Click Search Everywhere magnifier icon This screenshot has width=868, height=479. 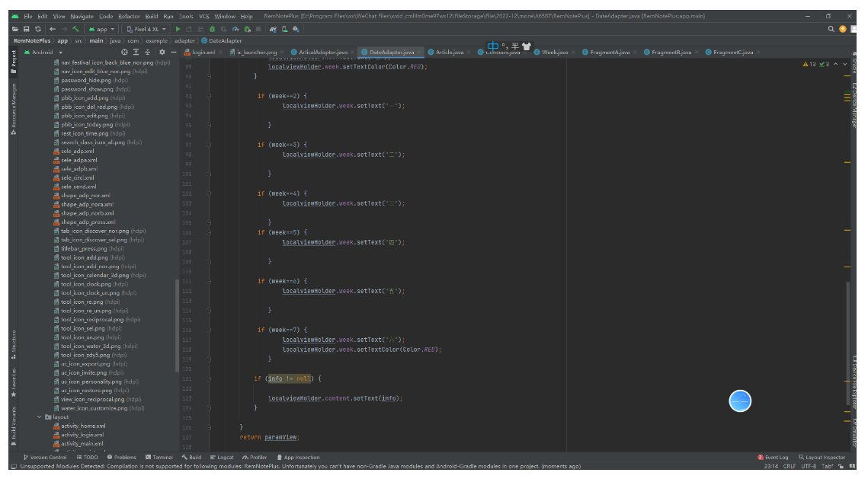click(x=831, y=29)
